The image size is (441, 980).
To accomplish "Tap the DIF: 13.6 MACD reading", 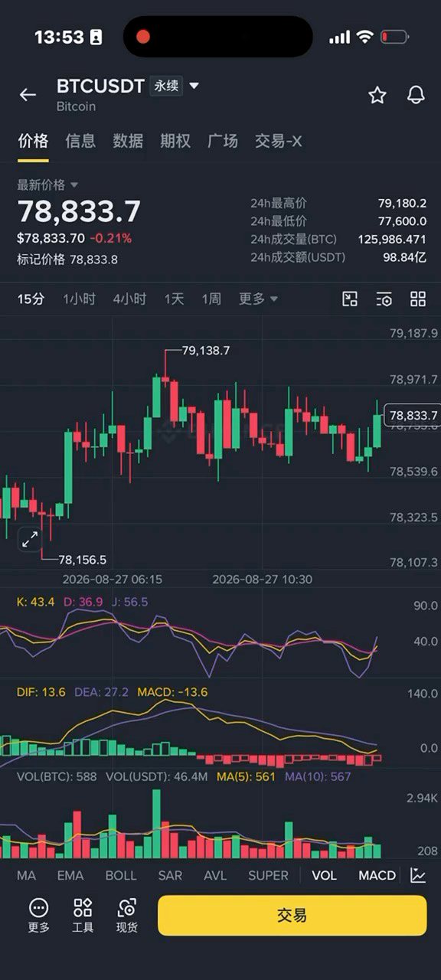I will pos(41,692).
